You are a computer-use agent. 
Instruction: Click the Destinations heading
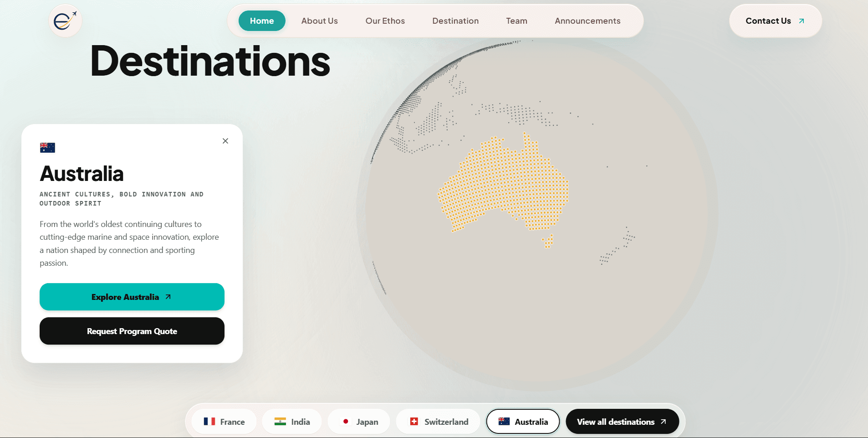pyautogui.click(x=210, y=61)
